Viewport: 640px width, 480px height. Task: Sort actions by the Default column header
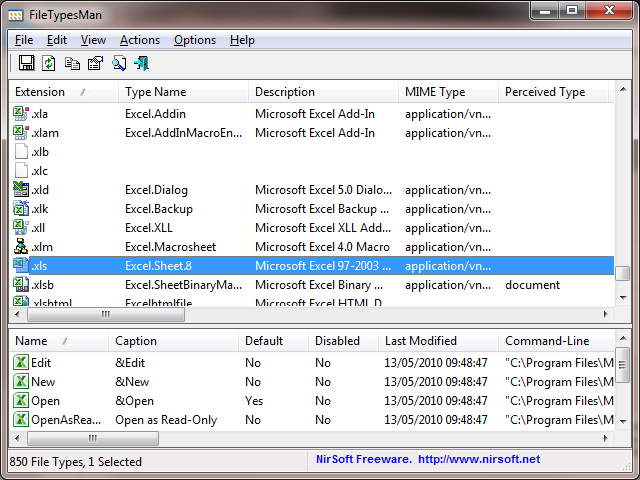(273, 341)
